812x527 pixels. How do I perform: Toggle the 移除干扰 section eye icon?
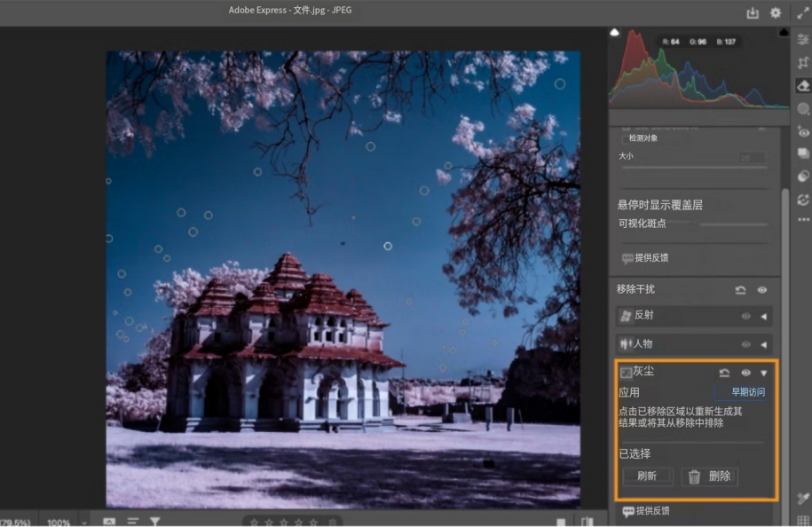tap(762, 290)
